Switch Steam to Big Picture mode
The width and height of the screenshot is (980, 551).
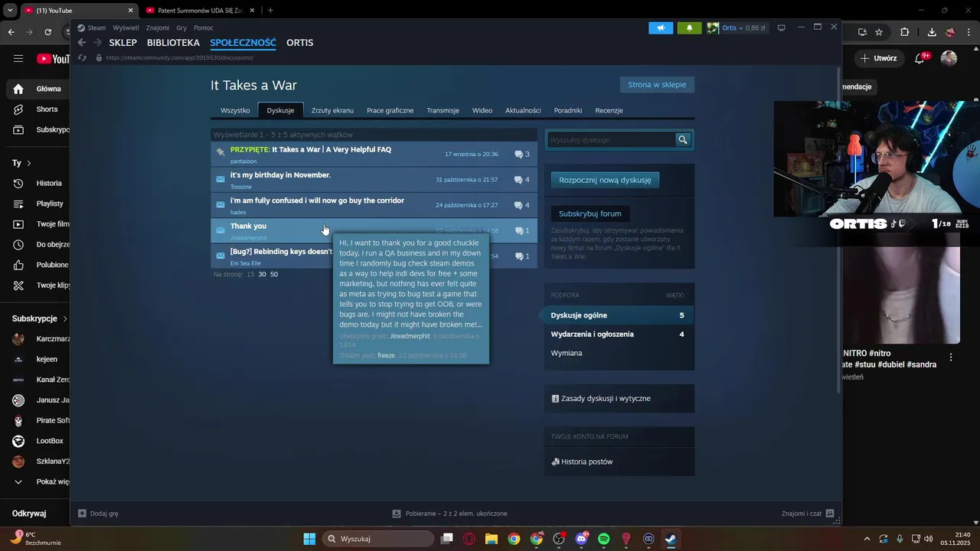click(781, 28)
